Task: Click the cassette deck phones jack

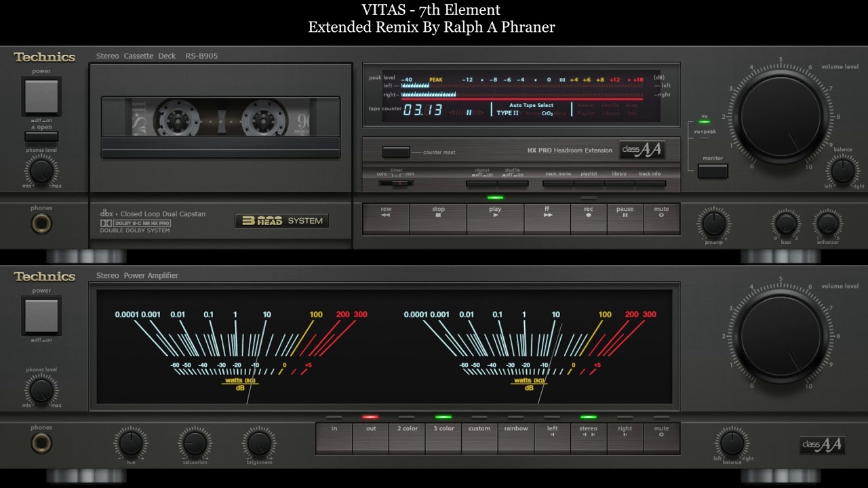Action: tap(41, 223)
